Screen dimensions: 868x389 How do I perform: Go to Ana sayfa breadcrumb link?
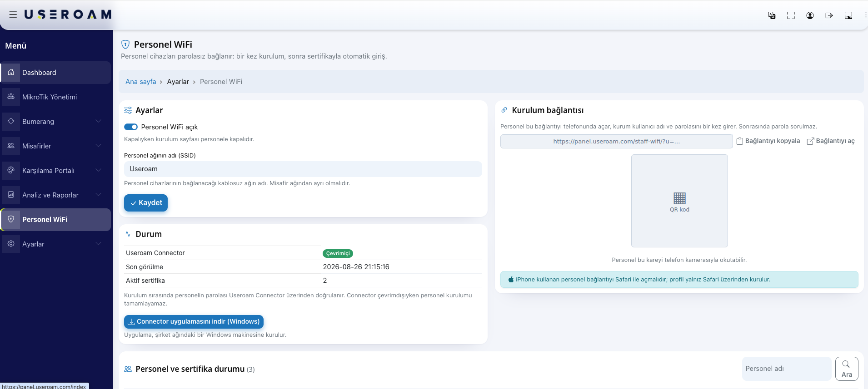[141, 82]
